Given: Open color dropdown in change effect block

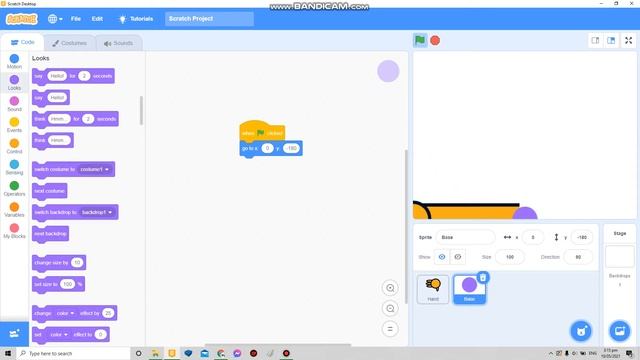Looking at the screenshot, I should 64,313.
